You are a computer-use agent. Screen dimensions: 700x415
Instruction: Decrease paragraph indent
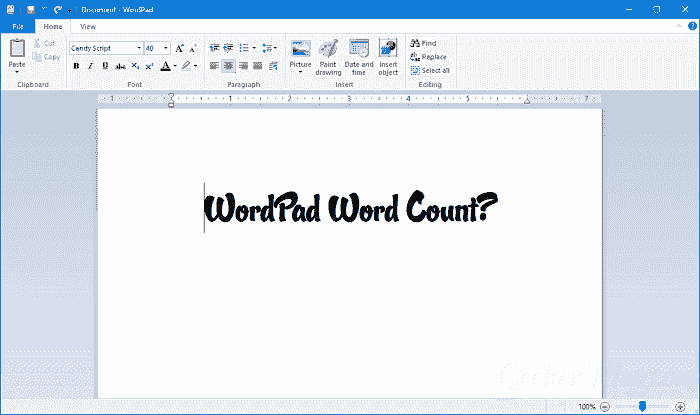pos(214,48)
